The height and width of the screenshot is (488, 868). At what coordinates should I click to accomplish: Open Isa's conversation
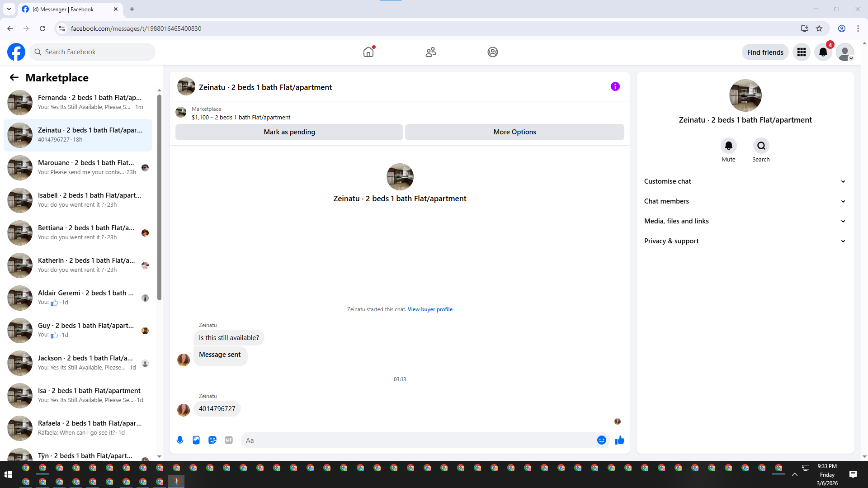pos(78,395)
